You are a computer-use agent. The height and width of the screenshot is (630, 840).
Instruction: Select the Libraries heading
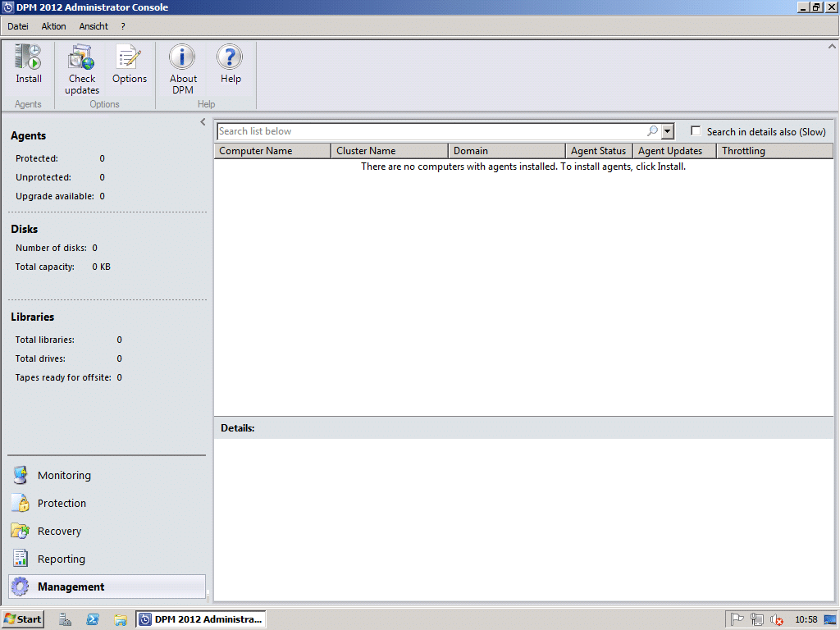pos(32,317)
